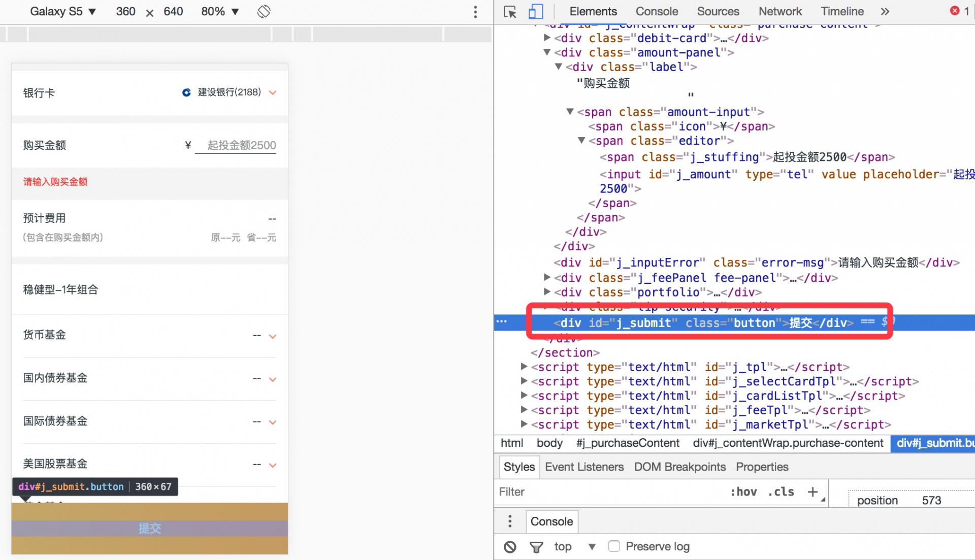Open the Network tab
The width and height of the screenshot is (975, 560).
coord(780,12)
